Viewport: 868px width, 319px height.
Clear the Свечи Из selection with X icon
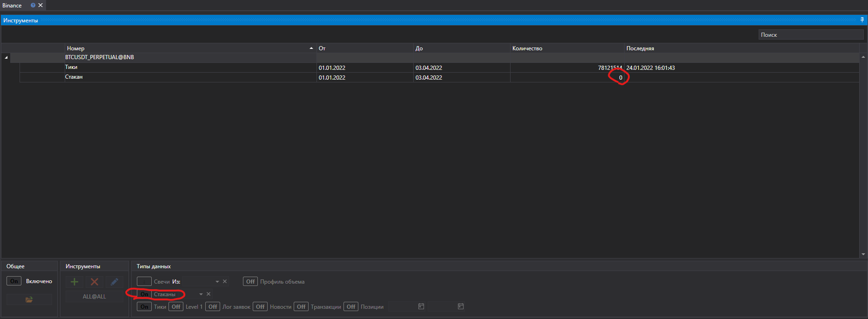pyautogui.click(x=225, y=281)
